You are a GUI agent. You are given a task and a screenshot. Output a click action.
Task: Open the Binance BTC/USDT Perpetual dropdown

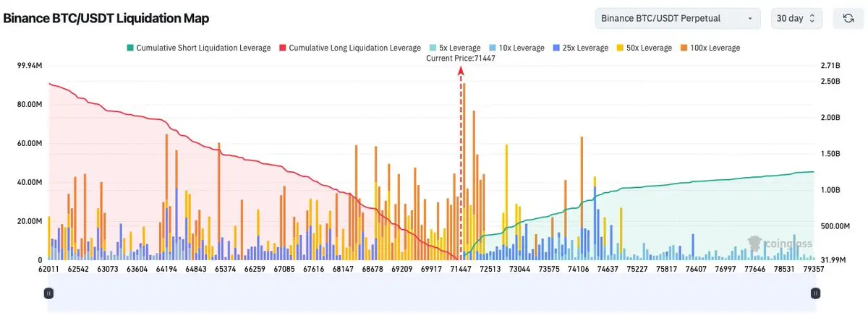click(678, 18)
